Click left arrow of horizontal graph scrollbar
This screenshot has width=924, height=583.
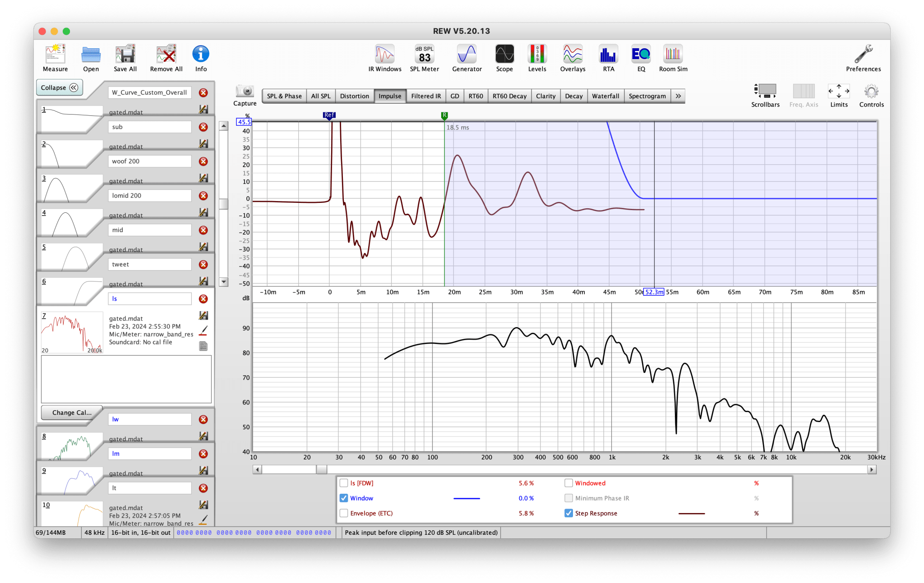257,470
